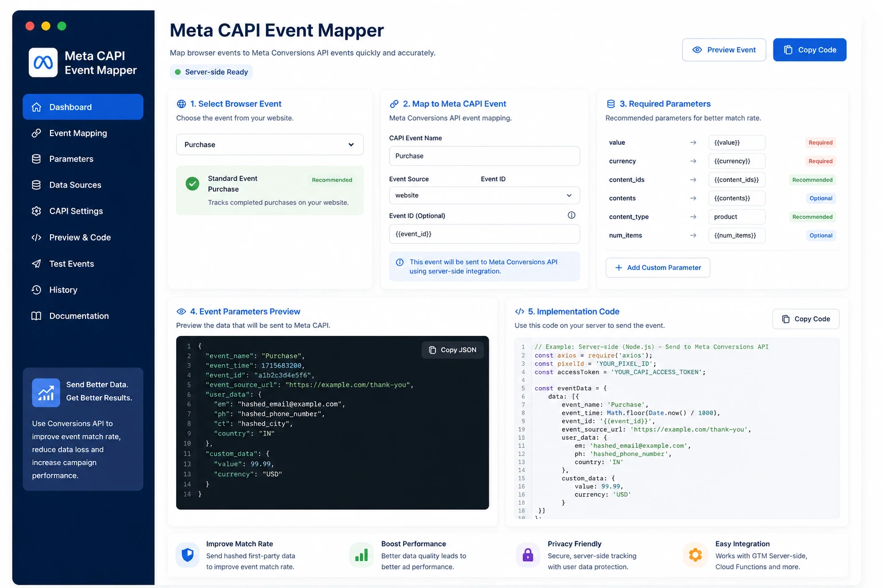Click Add Custom Parameter button

(658, 268)
